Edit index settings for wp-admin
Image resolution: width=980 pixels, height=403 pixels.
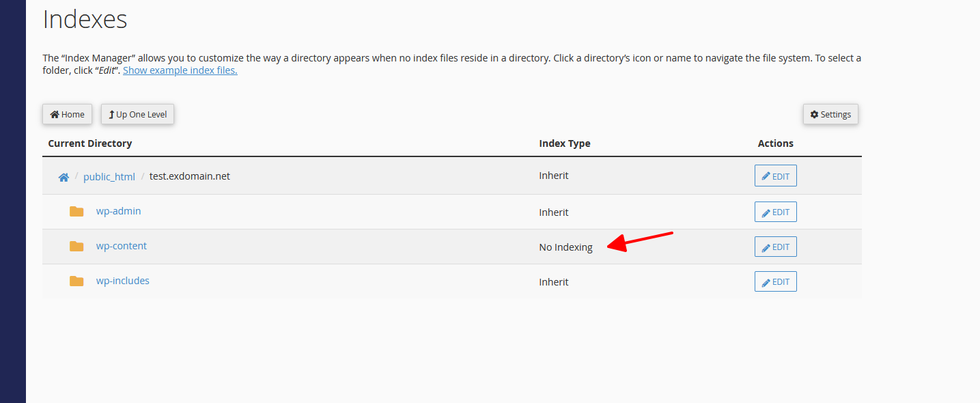pos(775,212)
